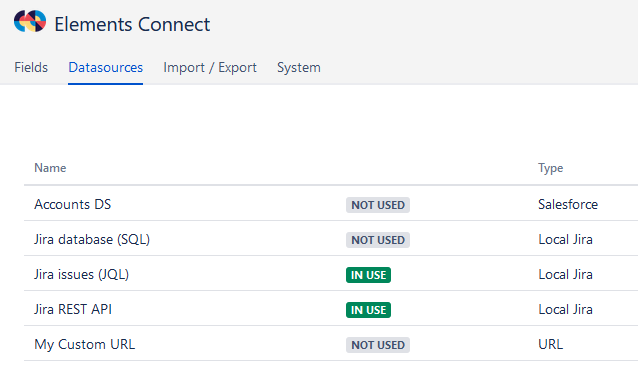Open the System tab
Image resolution: width=638 pixels, height=376 pixels.
tap(299, 67)
